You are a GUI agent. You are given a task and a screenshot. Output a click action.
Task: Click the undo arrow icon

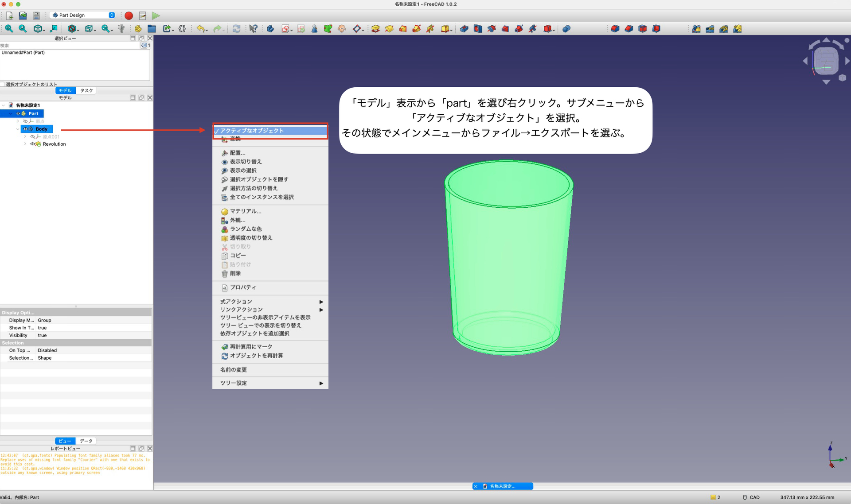[x=201, y=29]
